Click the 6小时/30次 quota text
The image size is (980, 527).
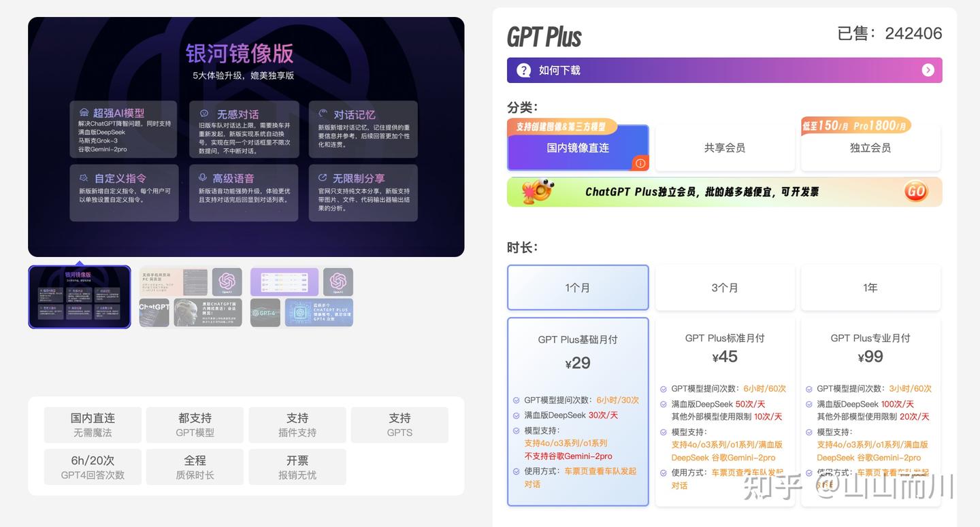pyautogui.click(x=618, y=400)
